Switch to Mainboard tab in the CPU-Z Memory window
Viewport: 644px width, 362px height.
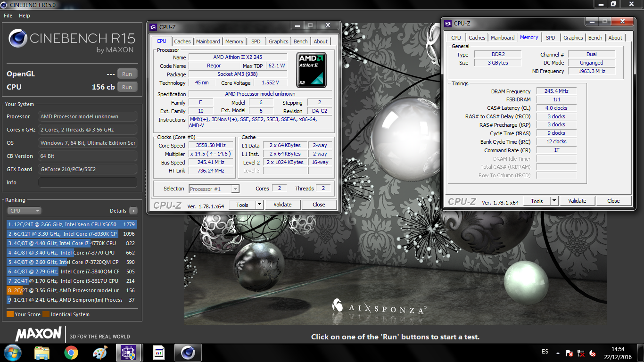pos(503,38)
